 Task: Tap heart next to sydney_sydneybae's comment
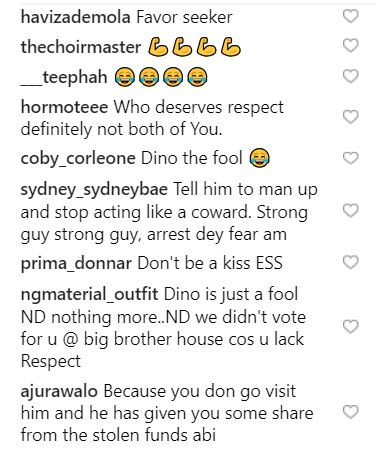pos(350,211)
